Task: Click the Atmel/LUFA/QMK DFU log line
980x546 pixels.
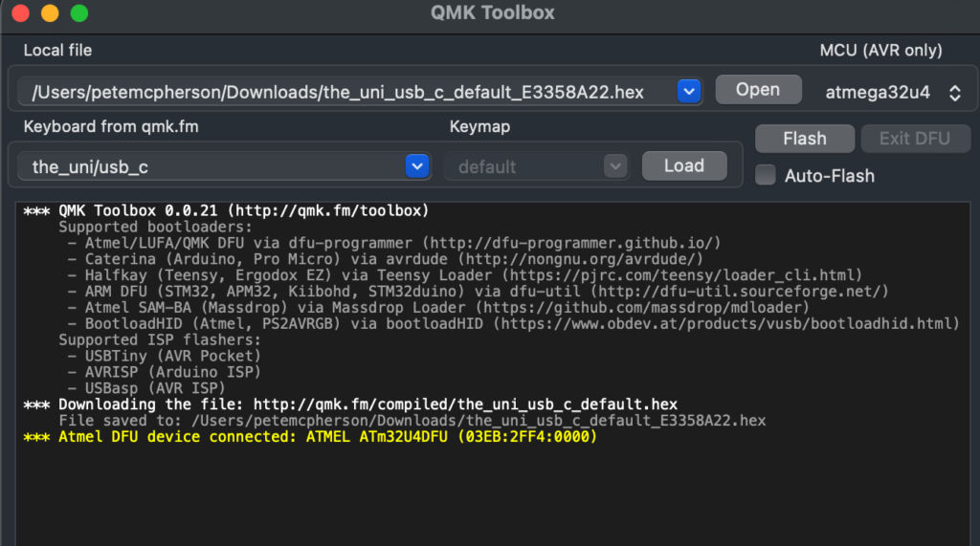Action: [394, 243]
